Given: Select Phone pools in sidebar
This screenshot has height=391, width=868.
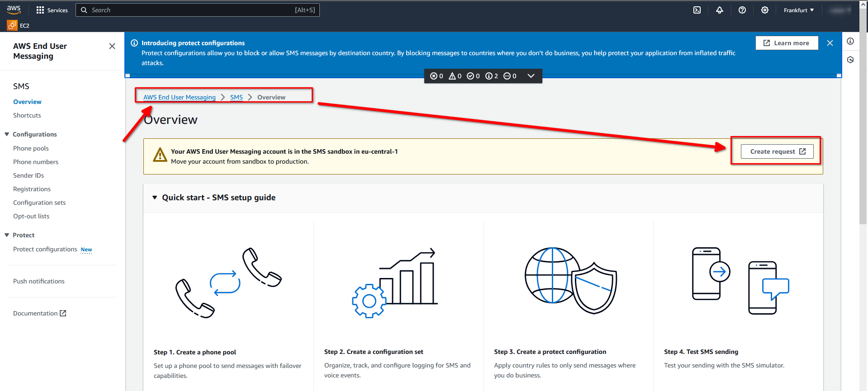Looking at the screenshot, I should coord(31,148).
